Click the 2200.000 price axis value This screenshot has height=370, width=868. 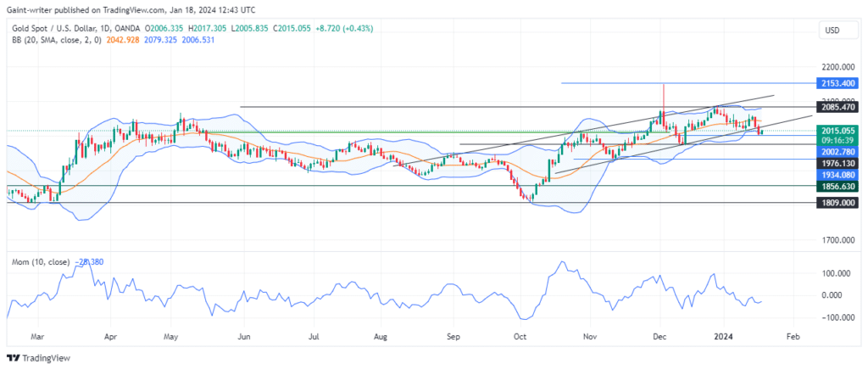(x=837, y=66)
